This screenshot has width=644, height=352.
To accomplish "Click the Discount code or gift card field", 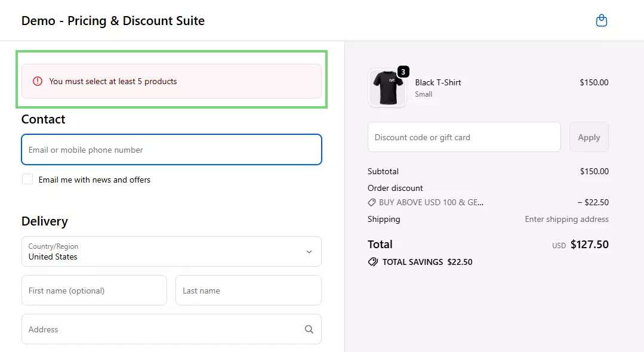I will (464, 137).
